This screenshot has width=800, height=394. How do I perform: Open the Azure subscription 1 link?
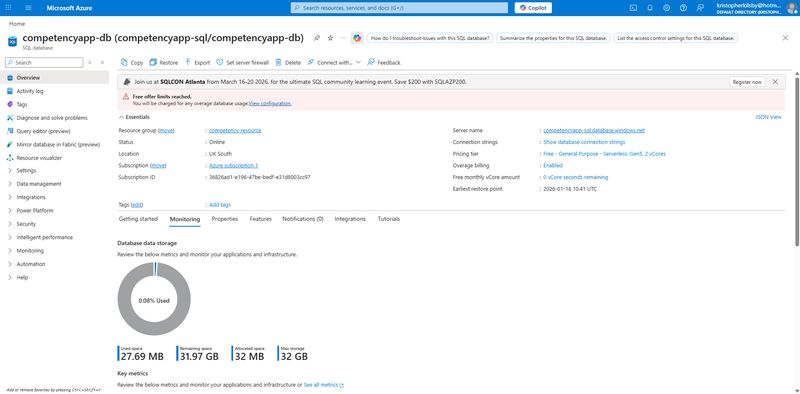click(234, 165)
